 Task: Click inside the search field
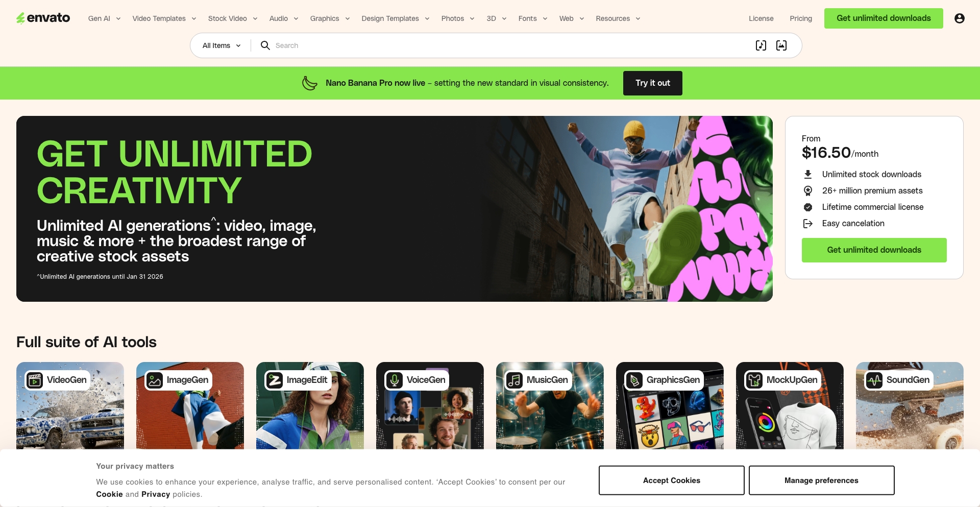[408, 45]
